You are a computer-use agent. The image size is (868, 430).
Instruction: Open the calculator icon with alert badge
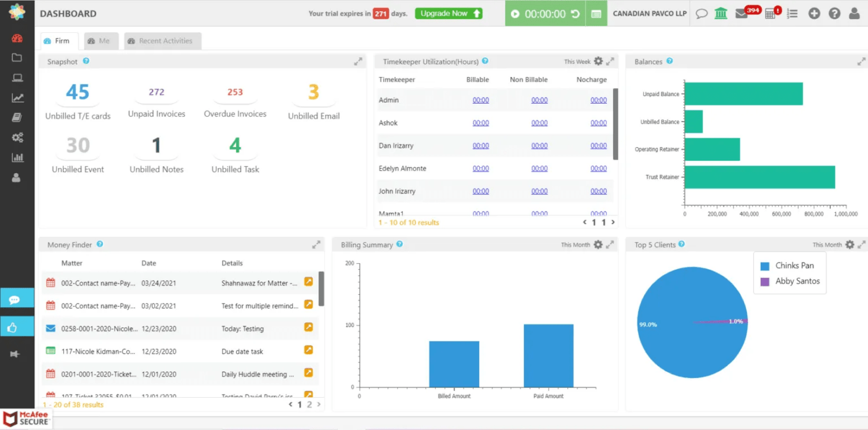click(x=771, y=14)
